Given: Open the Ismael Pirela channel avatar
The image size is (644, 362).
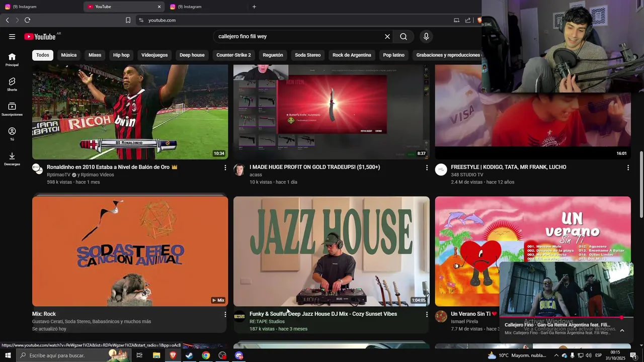Looking at the screenshot, I should click(441, 316).
